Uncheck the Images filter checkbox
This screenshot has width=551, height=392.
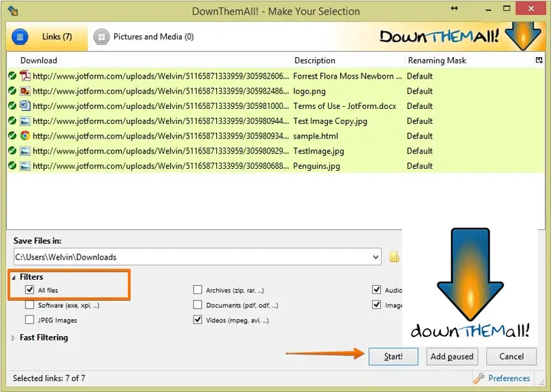click(x=376, y=305)
